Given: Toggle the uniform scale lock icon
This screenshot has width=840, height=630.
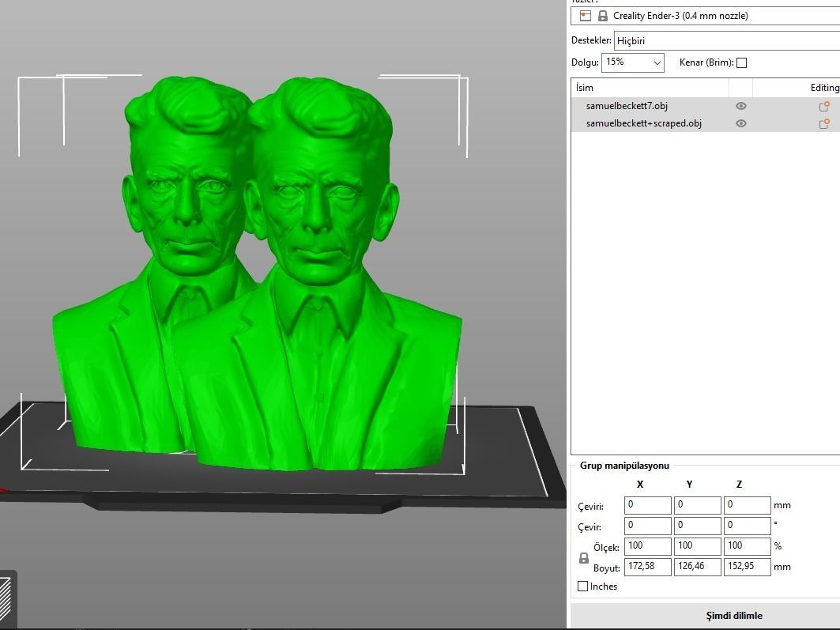Looking at the screenshot, I should [x=584, y=558].
